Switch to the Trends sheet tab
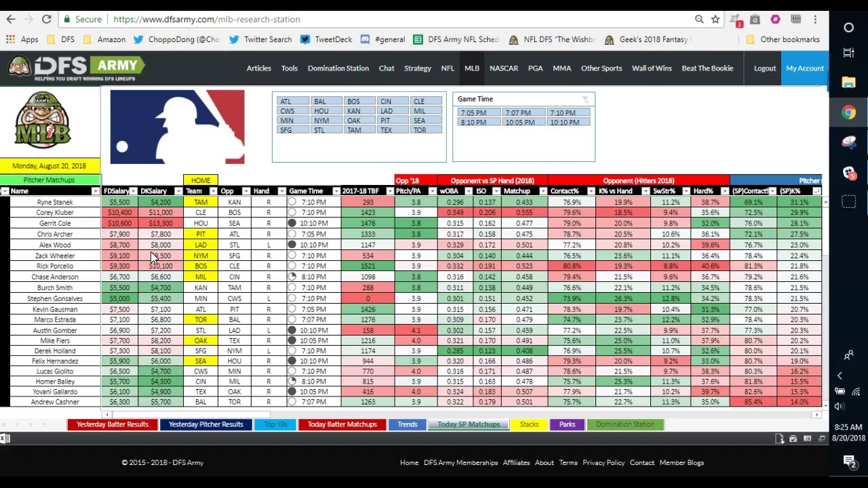This screenshot has height=488, width=868. (x=408, y=425)
